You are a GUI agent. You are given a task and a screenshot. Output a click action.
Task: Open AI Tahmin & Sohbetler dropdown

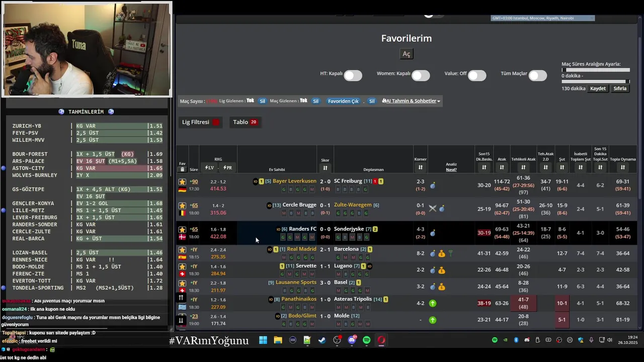coord(411,101)
